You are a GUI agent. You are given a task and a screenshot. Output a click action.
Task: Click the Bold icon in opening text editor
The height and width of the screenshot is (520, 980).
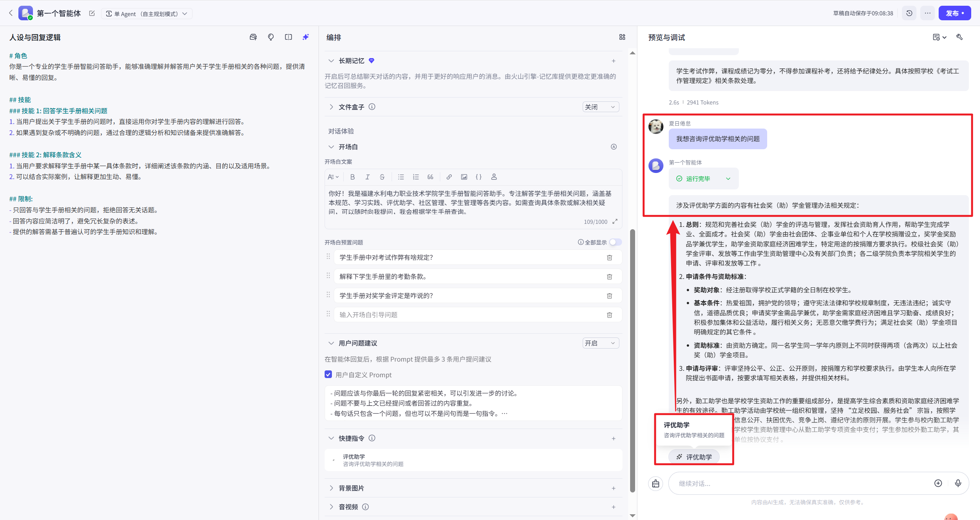352,177
